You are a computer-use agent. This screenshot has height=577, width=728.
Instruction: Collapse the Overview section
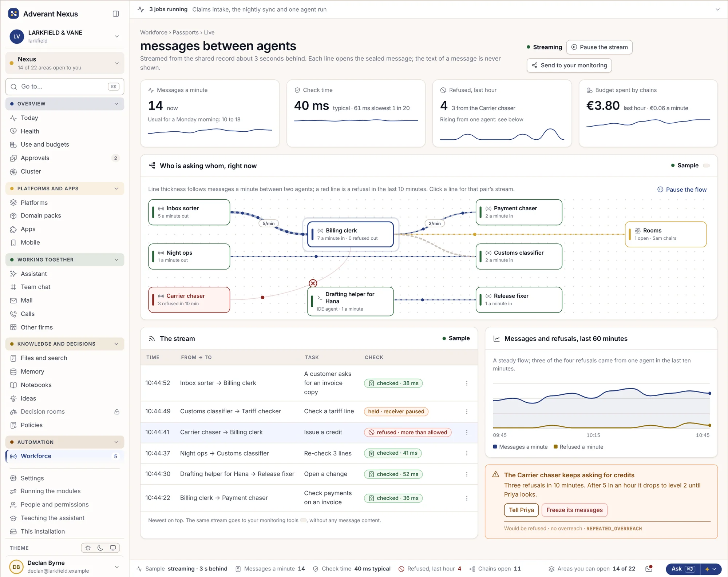pyautogui.click(x=65, y=104)
